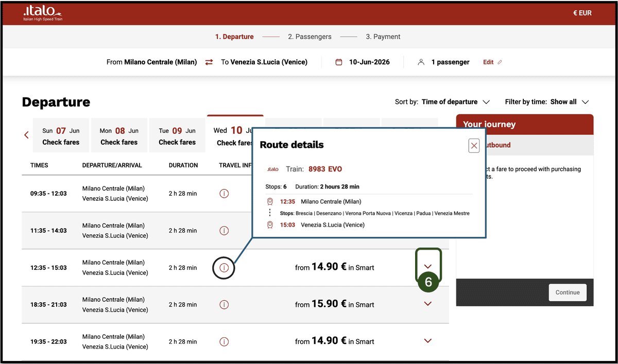Click the calendar icon next to 10-Jun-2026
Screen dimensions: 618x364
pyautogui.click(x=338, y=62)
